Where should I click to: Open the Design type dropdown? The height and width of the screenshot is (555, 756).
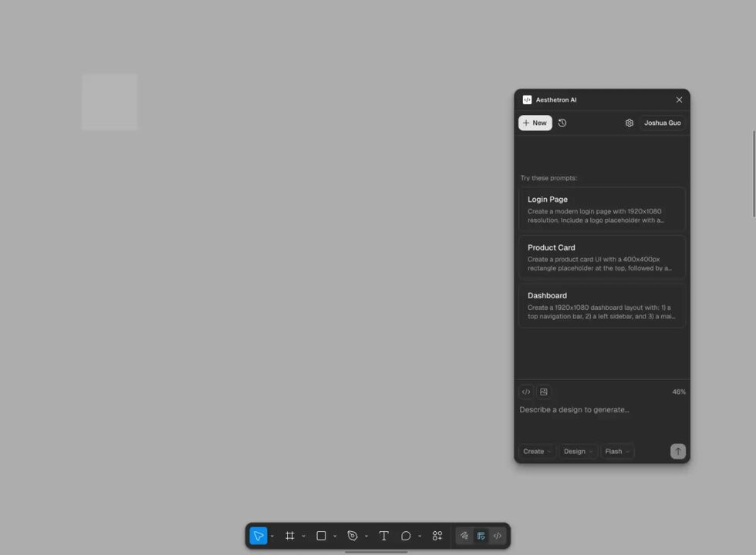pos(578,452)
